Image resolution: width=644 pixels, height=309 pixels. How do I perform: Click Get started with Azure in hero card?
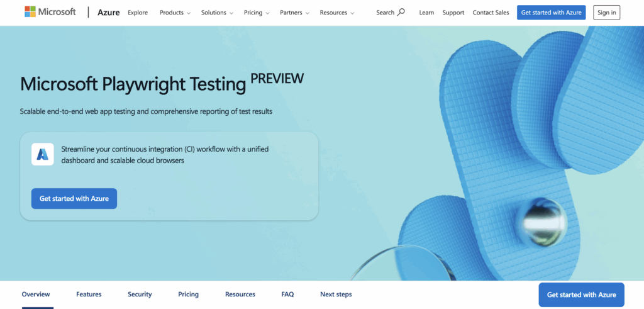pyautogui.click(x=74, y=198)
